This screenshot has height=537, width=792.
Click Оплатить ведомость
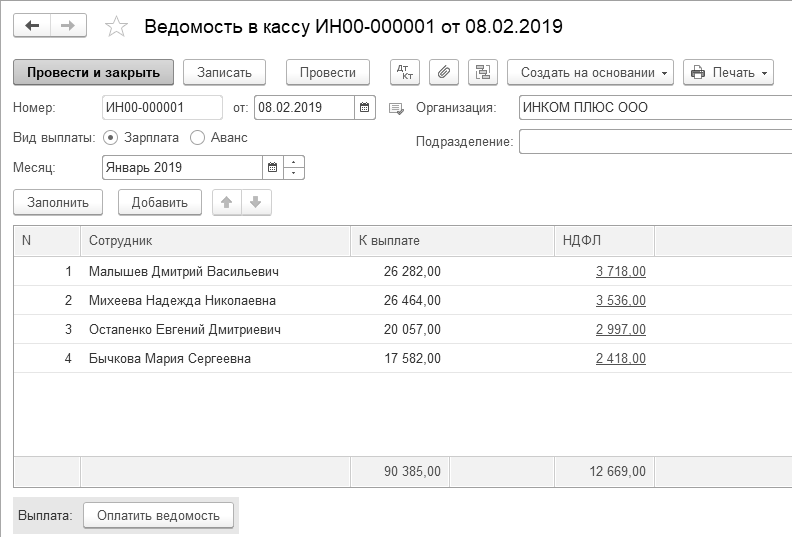(158, 515)
